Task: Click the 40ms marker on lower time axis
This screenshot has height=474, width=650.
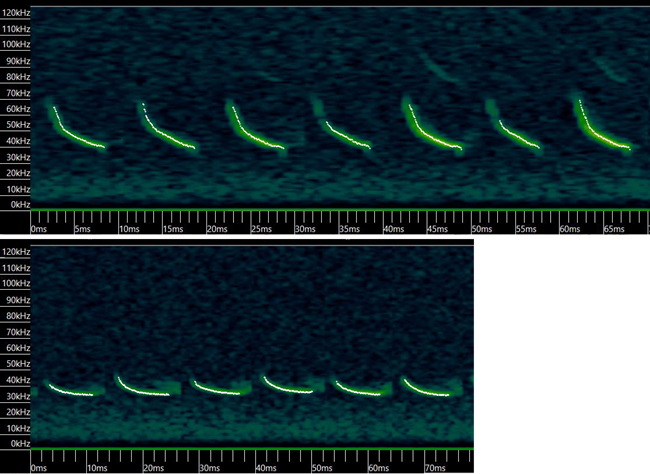Action: [x=265, y=467]
